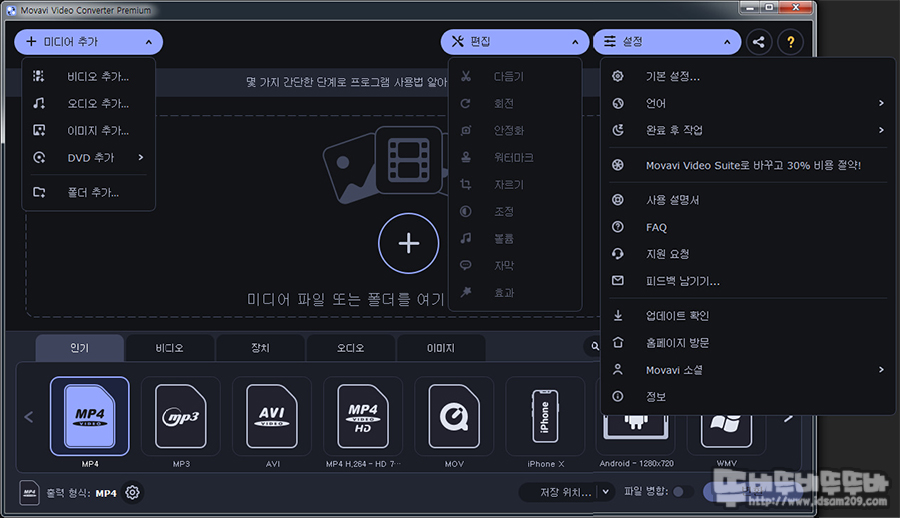900x518 pixels.
Task: Click the support request headset icon
Action: (x=618, y=254)
